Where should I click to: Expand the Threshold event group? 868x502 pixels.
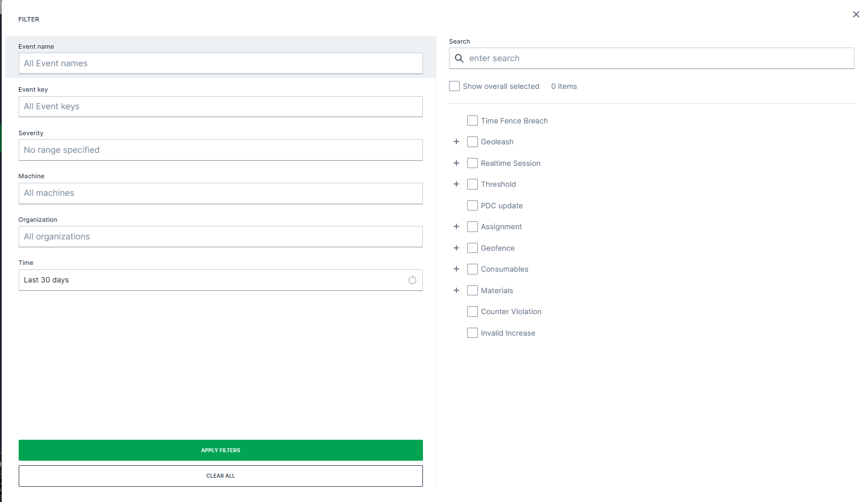click(x=456, y=184)
